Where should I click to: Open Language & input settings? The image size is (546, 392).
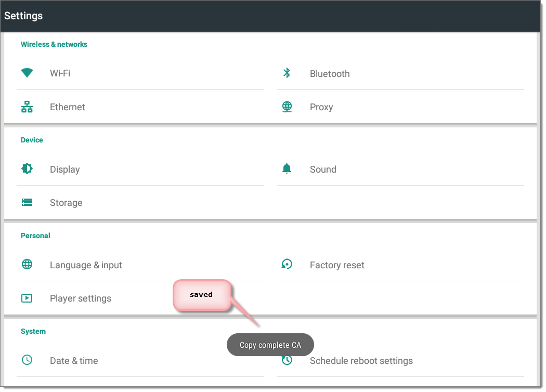140,265
